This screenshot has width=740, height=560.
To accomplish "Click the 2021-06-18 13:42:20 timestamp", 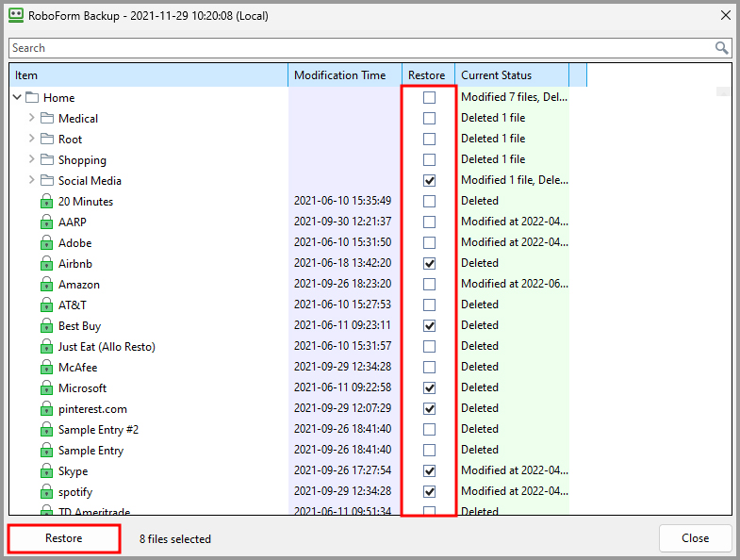I will coord(342,263).
